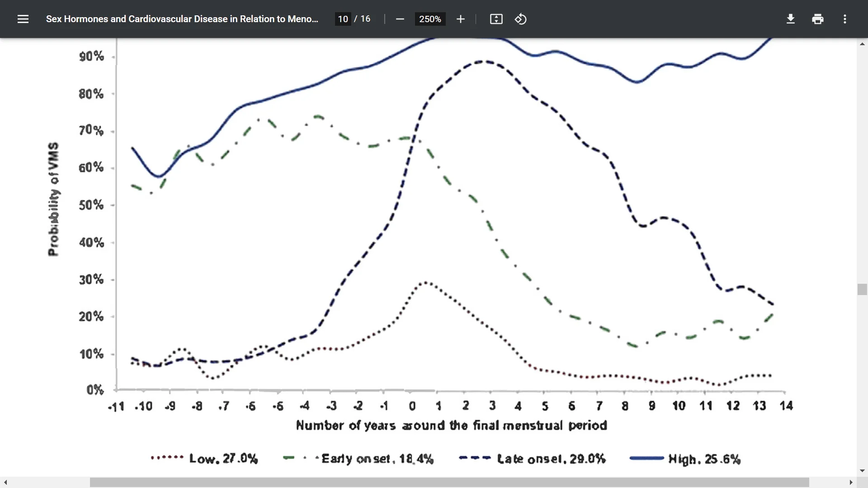Open the sidebar menu hamburger icon
This screenshot has height=488, width=868.
[23, 19]
